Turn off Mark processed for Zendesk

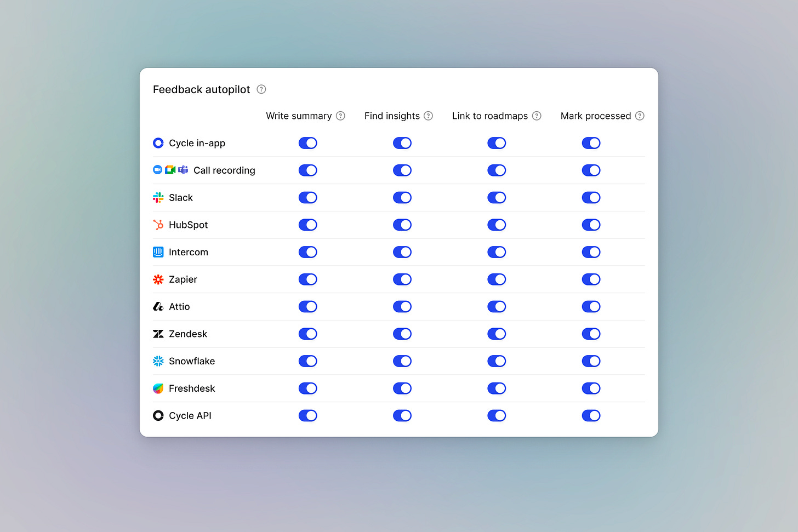click(x=591, y=334)
